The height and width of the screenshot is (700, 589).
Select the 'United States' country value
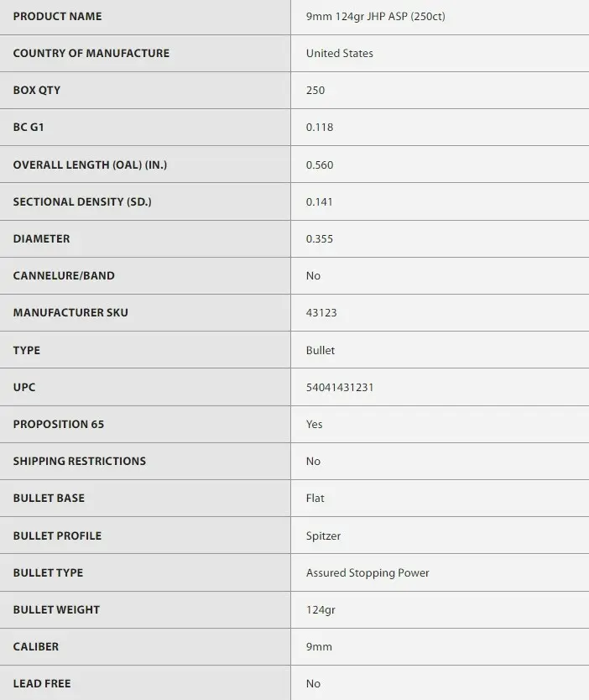click(339, 53)
